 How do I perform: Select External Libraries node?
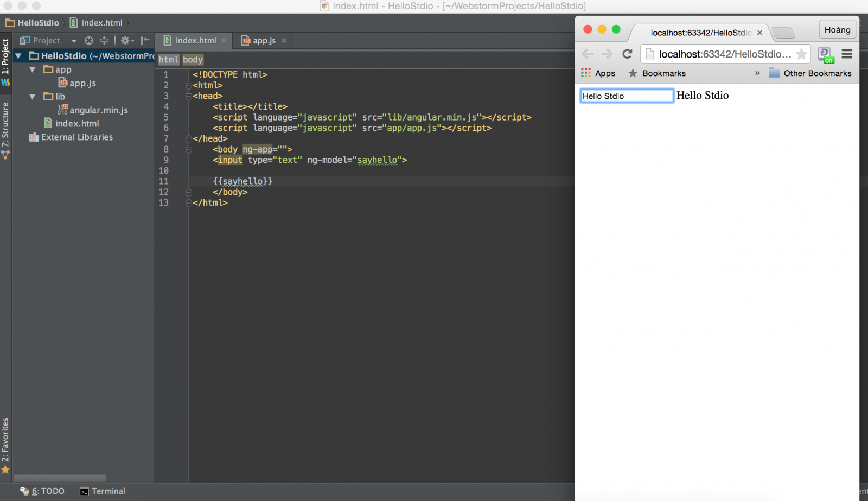(x=71, y=137)
